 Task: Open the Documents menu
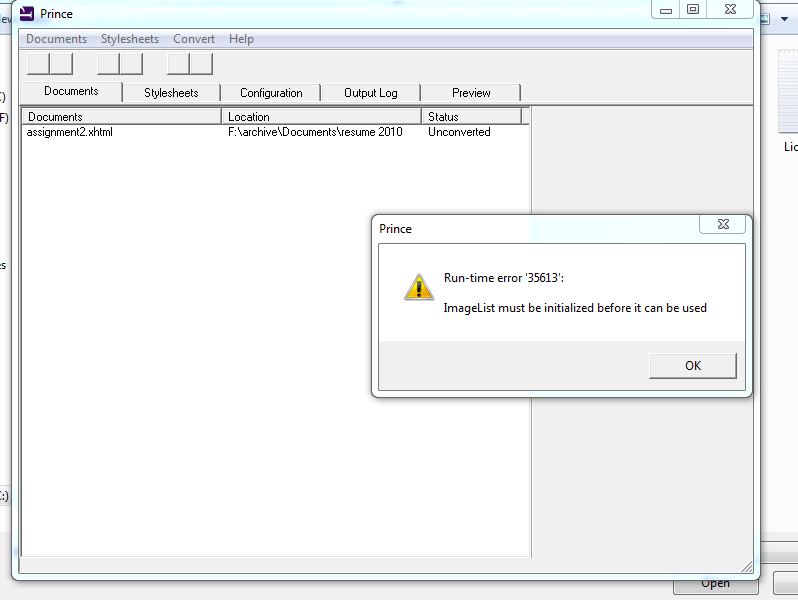coord(56,39)
